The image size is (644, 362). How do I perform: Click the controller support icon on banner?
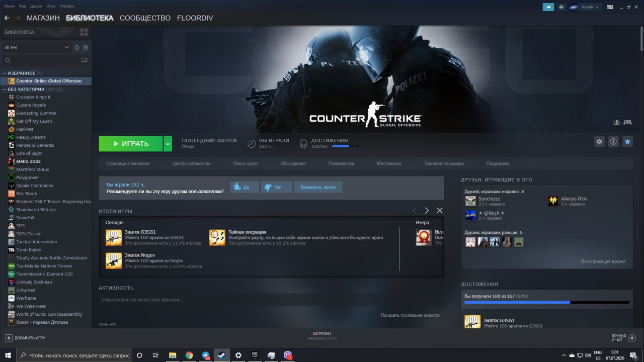pos(627,122)
